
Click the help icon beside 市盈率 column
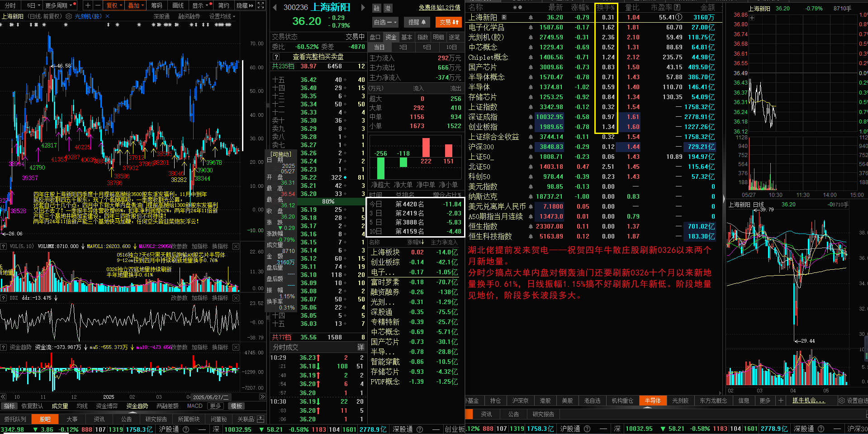point(677,7)
